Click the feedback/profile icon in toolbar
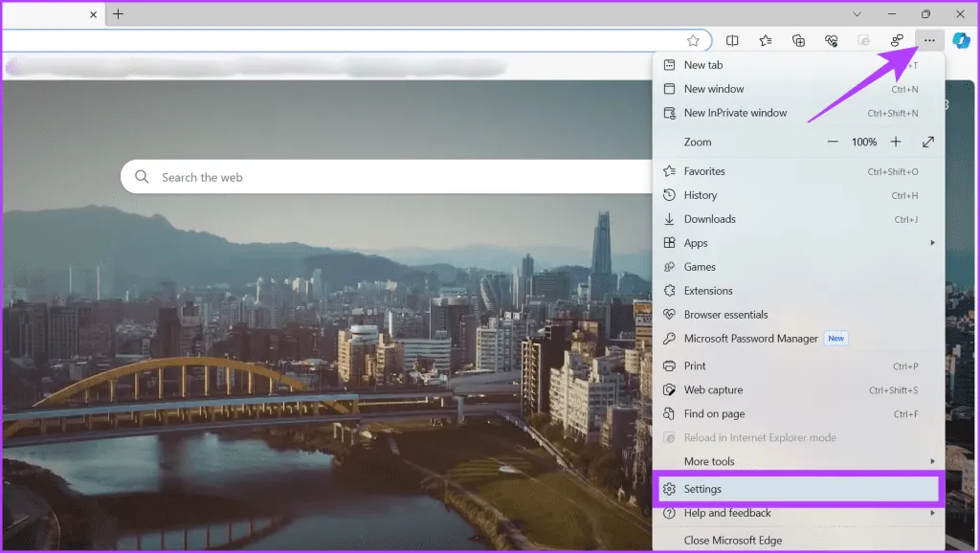980x553 pixels. 897,40
